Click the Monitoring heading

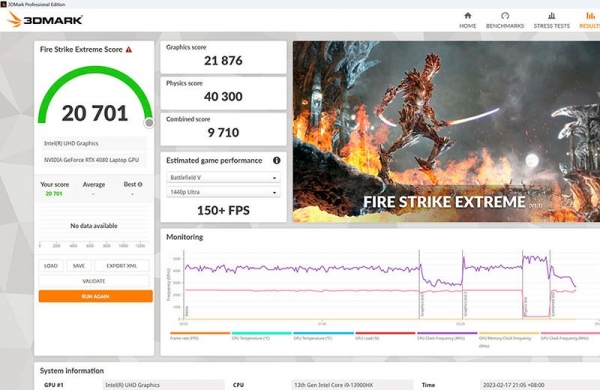point(184,237)
